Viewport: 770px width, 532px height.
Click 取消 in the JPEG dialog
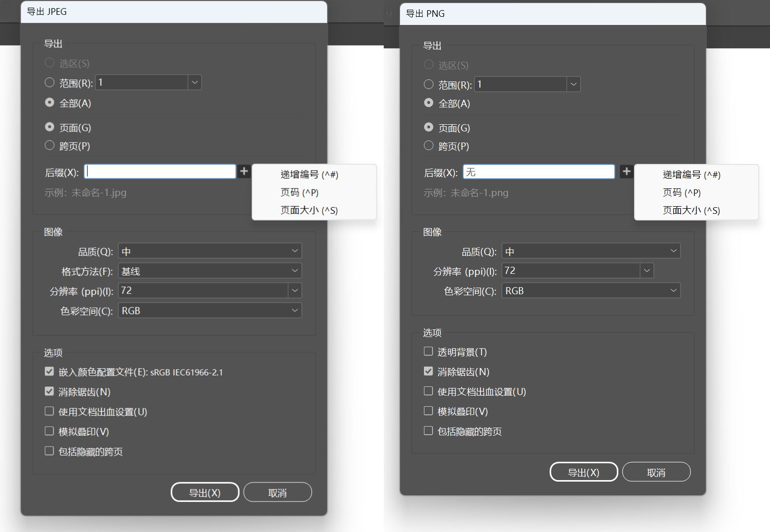click(277, 492)
